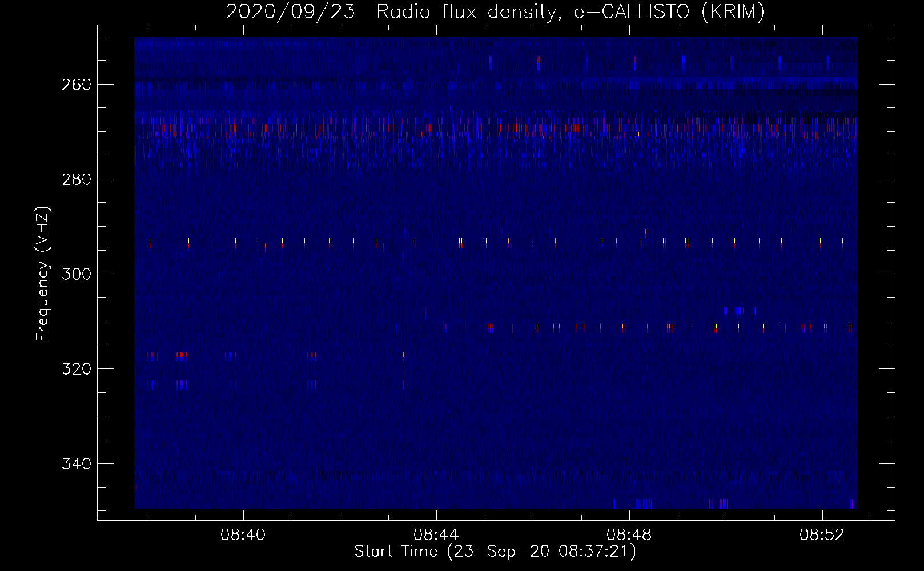Click the 'Start Time (23-Sep-20 08:37:21)' axis label
This screenshot has height=571, width=924.
495,552
